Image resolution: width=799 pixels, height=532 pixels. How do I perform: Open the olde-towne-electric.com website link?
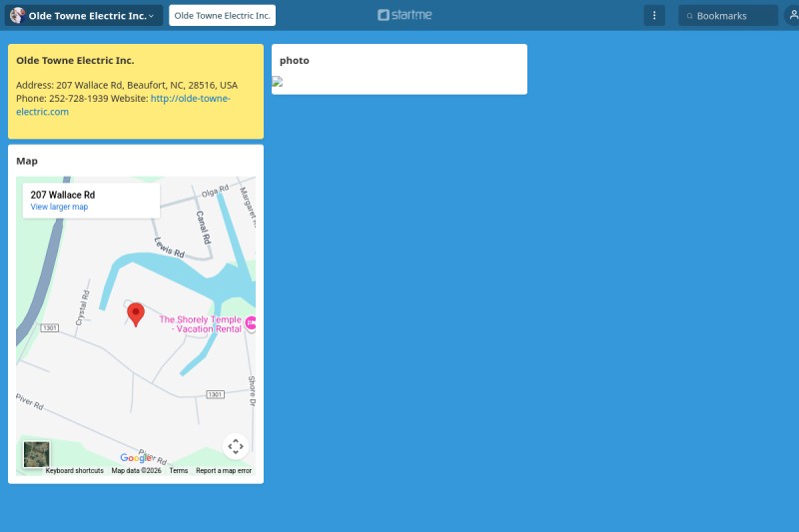pyautogui.click(x=123, y=105)
